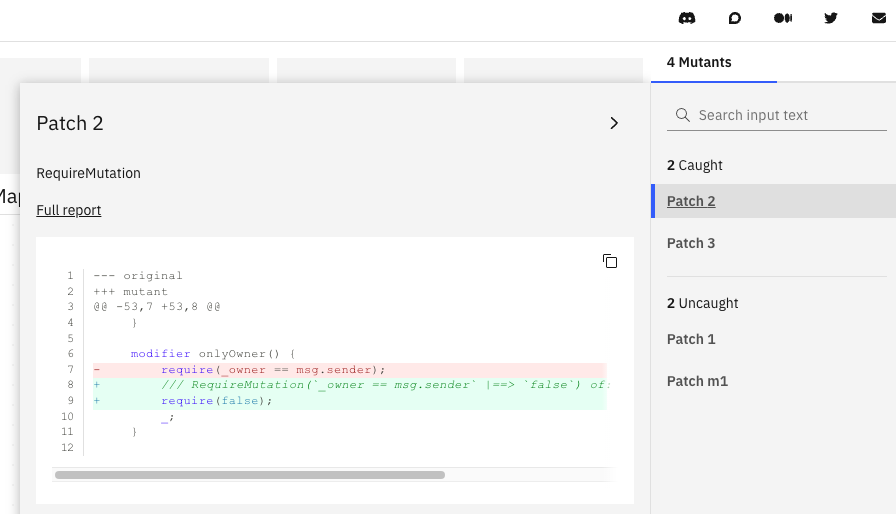The width and height of the screenshot is (896, 514).
Task: Click the horizontal scrollbar under the diff
Action: (250, 475)
